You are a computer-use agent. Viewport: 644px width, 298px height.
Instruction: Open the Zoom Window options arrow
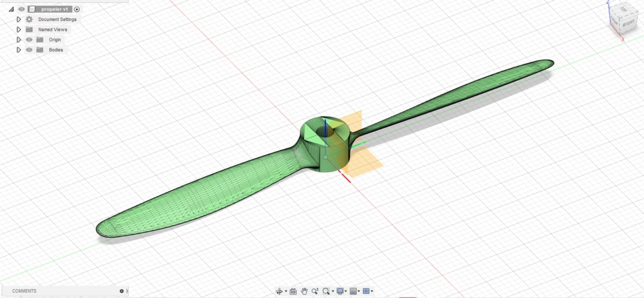click(x=332, y=291)
